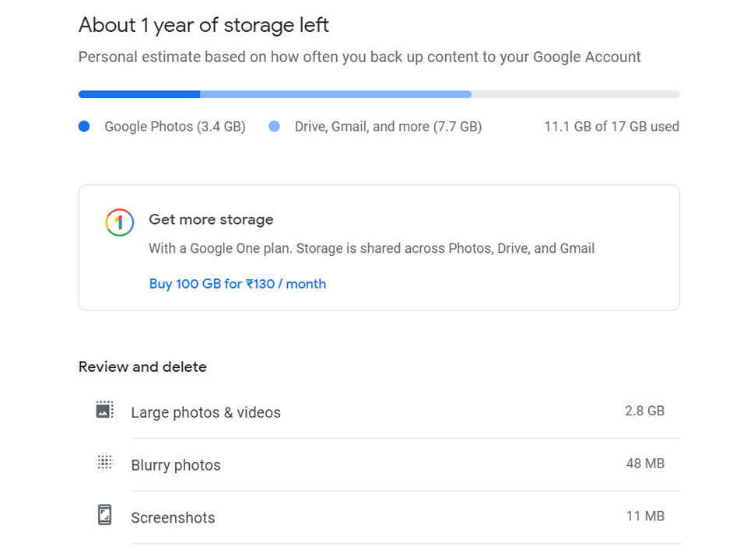Click the 11 MB size next to Screenshots

tap(645, 516)
